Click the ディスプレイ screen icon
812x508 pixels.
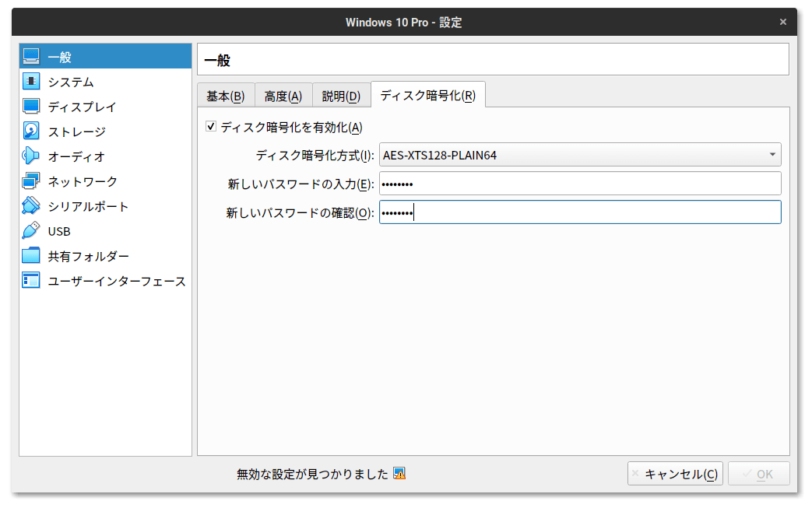(x=31, y=106)
